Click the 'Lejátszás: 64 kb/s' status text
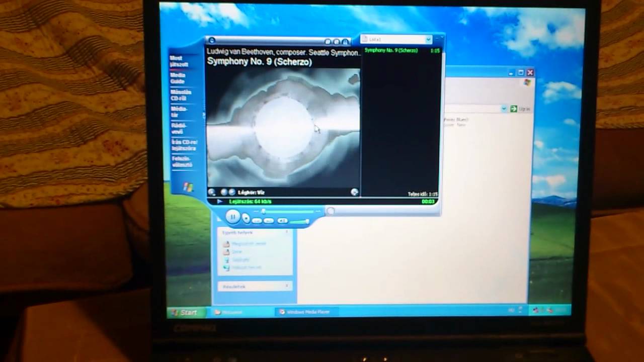The image size is (644, 362). 250,202
